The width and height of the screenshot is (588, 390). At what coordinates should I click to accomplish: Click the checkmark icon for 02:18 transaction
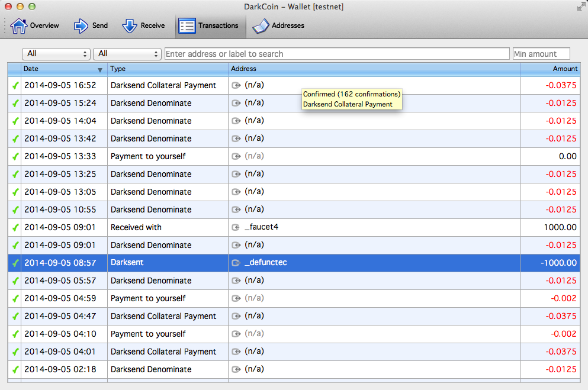pos(15,370)
